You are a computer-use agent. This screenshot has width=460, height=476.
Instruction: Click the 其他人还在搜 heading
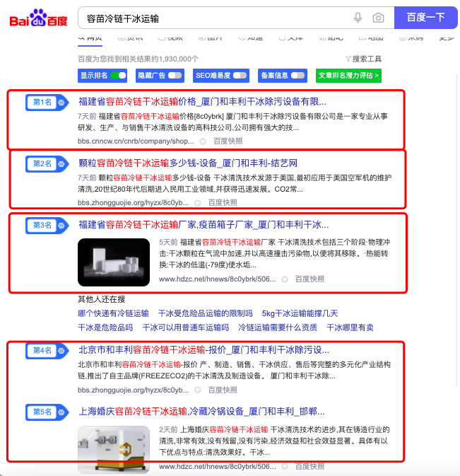[102, 299]
